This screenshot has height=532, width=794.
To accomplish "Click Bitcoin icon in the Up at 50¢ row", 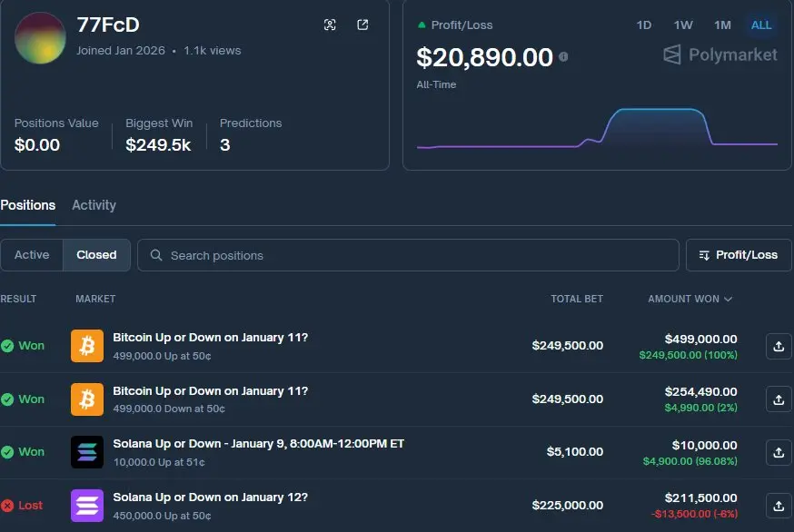I will [x=87, y=346].
